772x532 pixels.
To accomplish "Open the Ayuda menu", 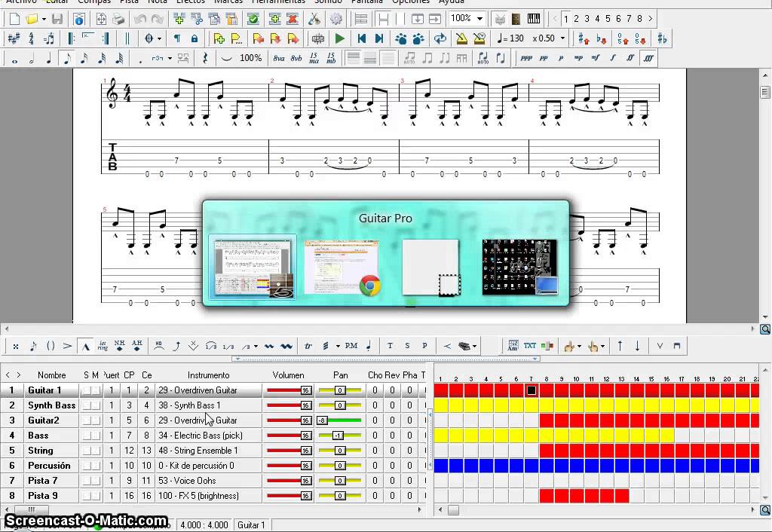I will (x=451, y=2).
